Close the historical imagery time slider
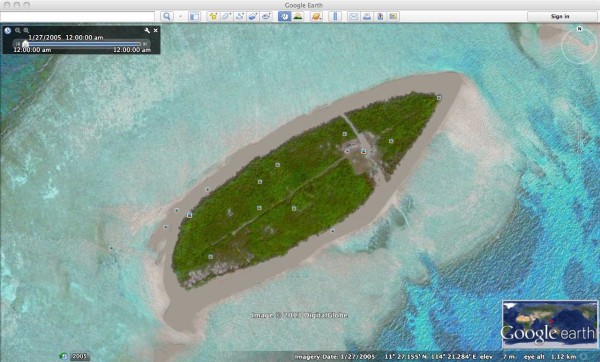Screen dimensions: 600x362 coord(156,30)
